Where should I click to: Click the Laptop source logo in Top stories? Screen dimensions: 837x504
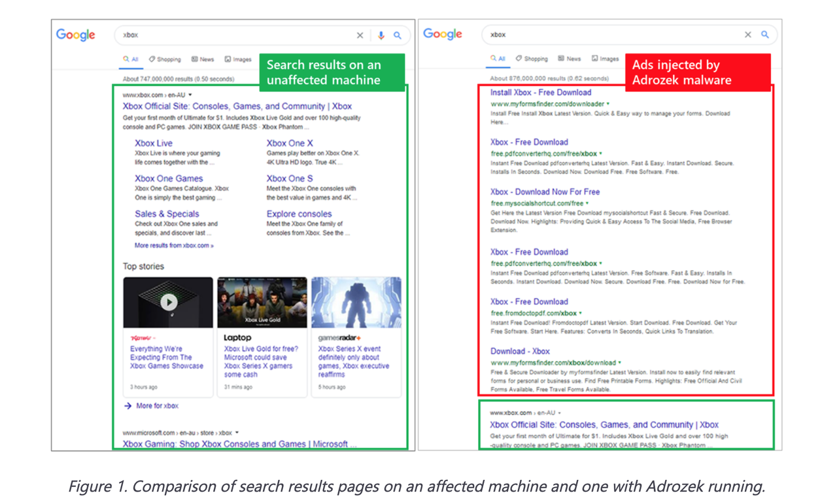point(237,337)
